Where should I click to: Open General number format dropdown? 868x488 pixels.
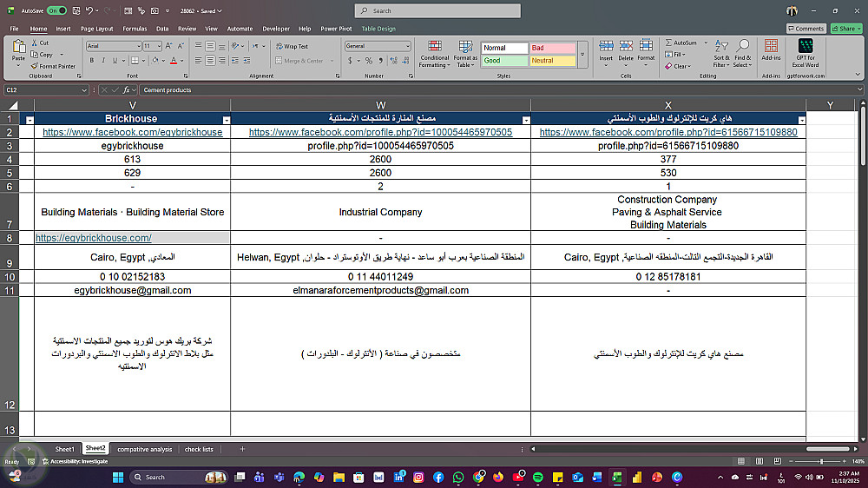point(407,46)
